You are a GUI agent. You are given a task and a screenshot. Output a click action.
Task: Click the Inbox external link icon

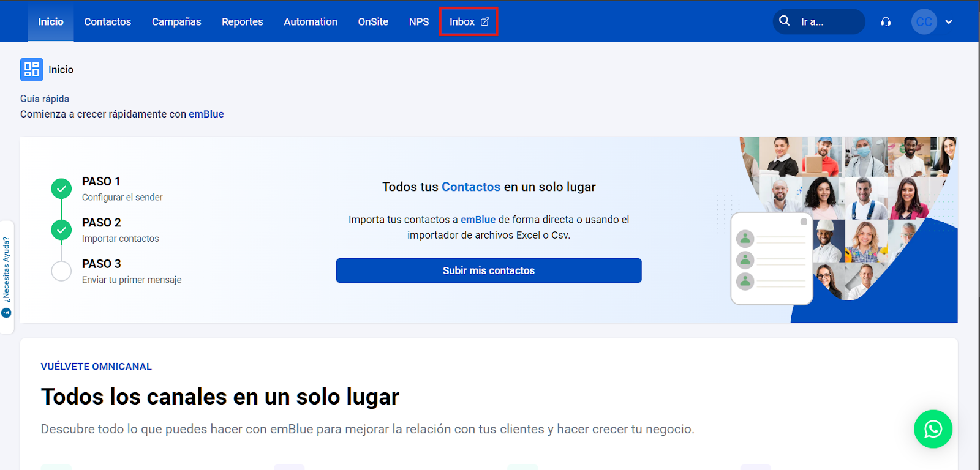pyautogui.click(x=485, y=22)
